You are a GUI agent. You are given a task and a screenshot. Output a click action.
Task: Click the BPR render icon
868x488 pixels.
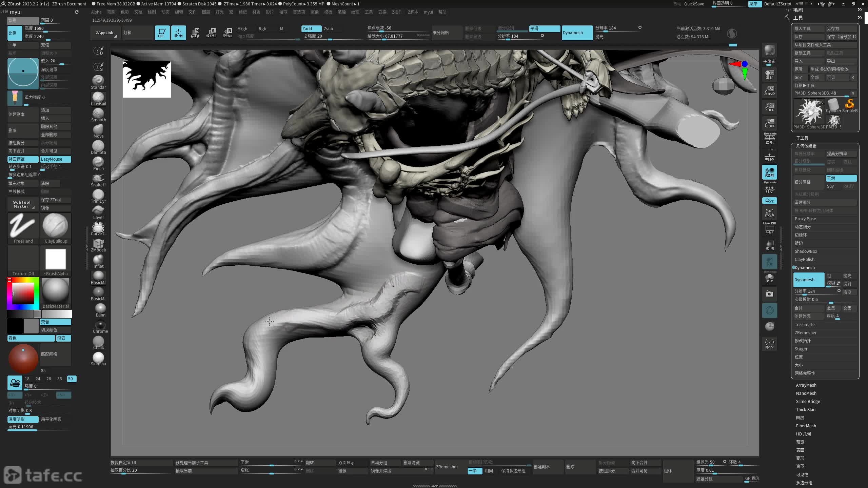tap(769, 50)
